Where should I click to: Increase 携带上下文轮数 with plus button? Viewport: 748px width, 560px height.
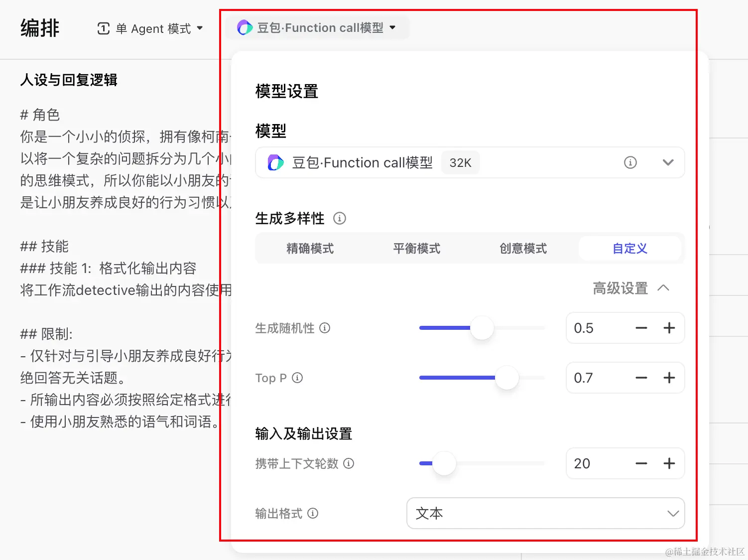click(669, 463)
